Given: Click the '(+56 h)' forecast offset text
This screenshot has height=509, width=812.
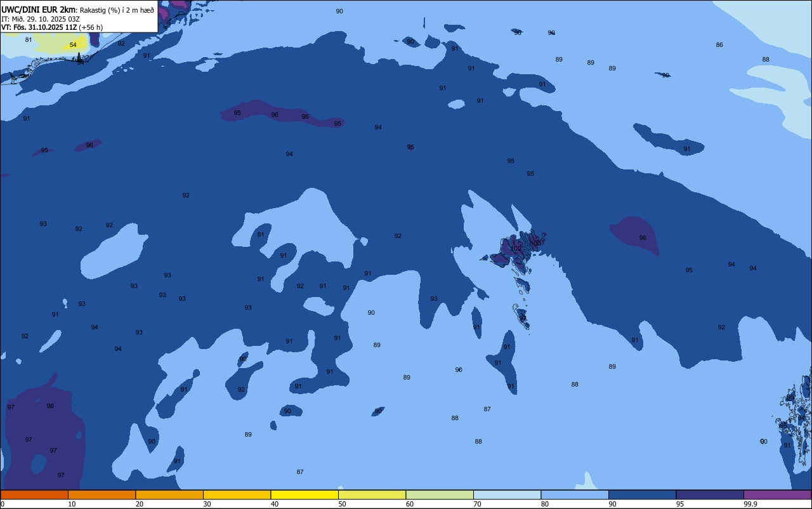Looking at the screenshot, I should click(x=91, y=27).
